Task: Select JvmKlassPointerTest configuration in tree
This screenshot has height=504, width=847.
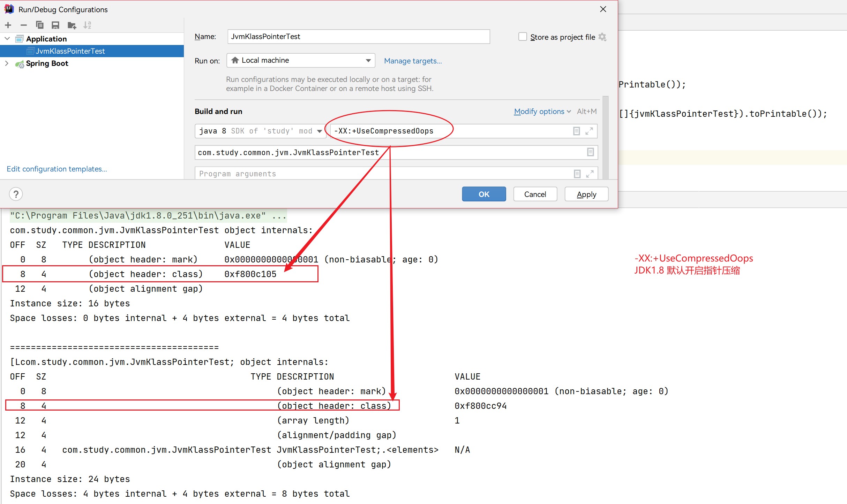Action: 70,51
